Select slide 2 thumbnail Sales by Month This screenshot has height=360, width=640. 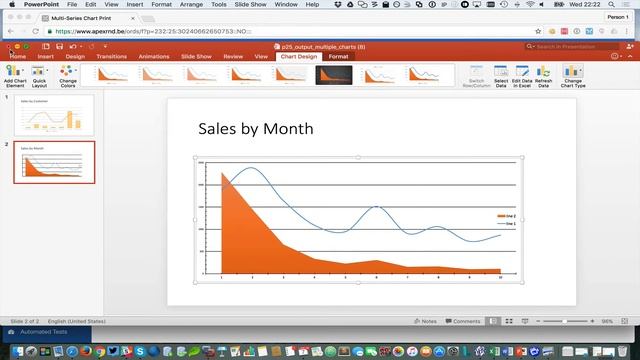pyautogui.click(x=54, y=162)
